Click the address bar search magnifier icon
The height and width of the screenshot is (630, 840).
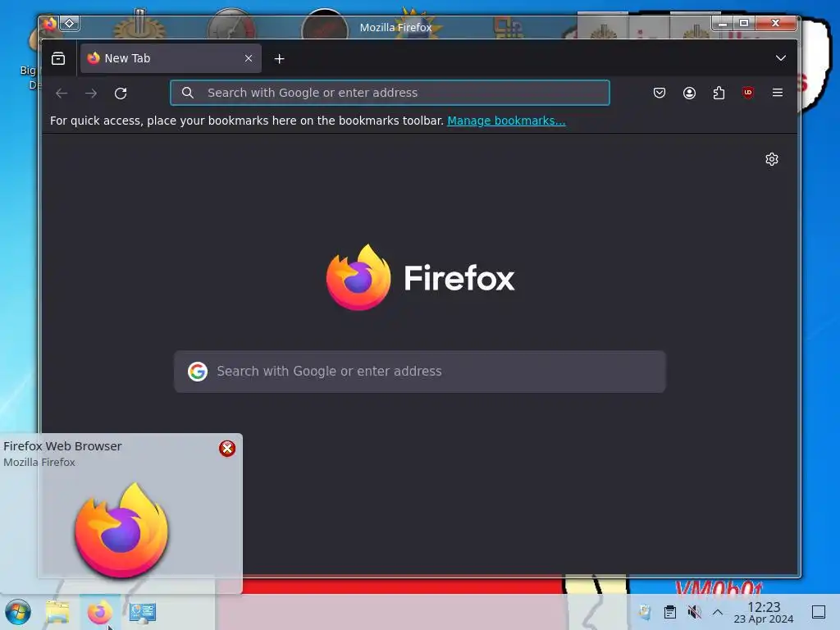click(188, 93)
